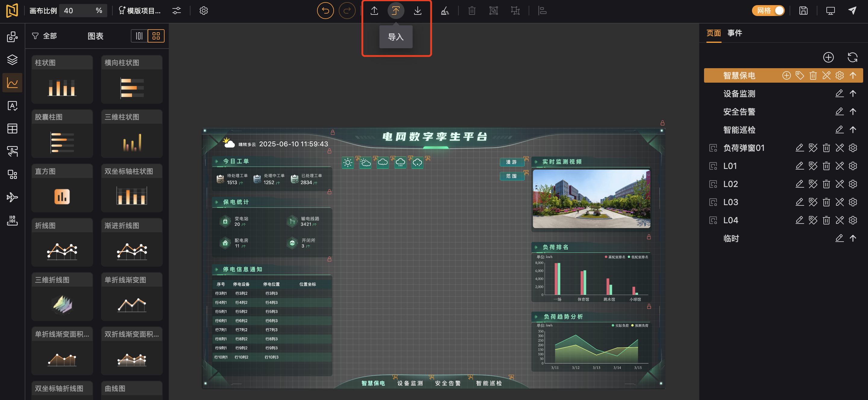Click the 导入 import icon

396,11
